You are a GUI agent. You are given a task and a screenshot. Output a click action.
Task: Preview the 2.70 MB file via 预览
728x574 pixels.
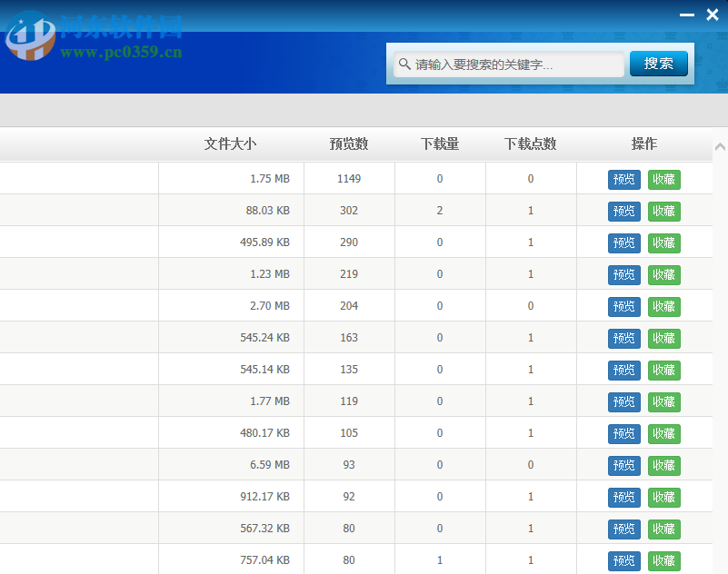point(623,306)
